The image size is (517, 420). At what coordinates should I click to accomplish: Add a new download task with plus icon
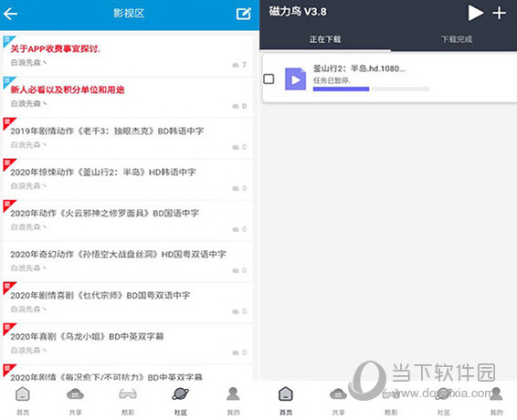[500, 13]
